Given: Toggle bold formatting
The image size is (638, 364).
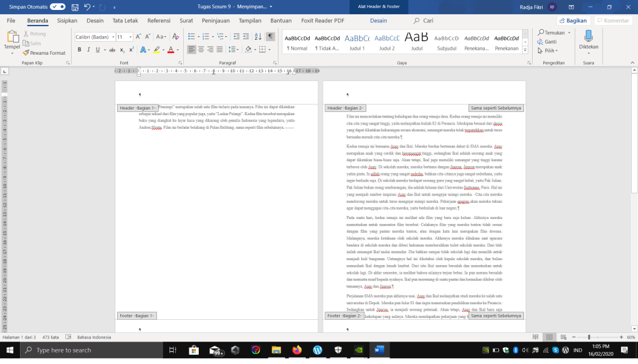Looking at the screenshot, I should [x=79, y=50].
